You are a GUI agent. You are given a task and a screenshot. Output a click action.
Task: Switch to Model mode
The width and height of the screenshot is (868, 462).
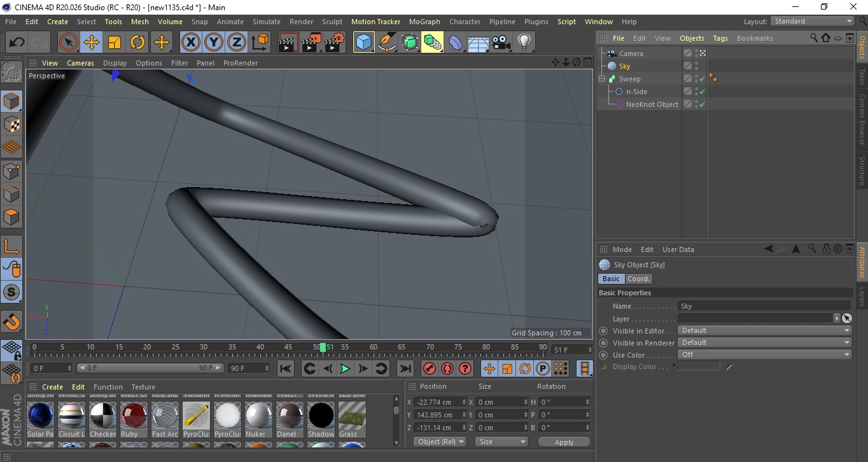[11, 101]
